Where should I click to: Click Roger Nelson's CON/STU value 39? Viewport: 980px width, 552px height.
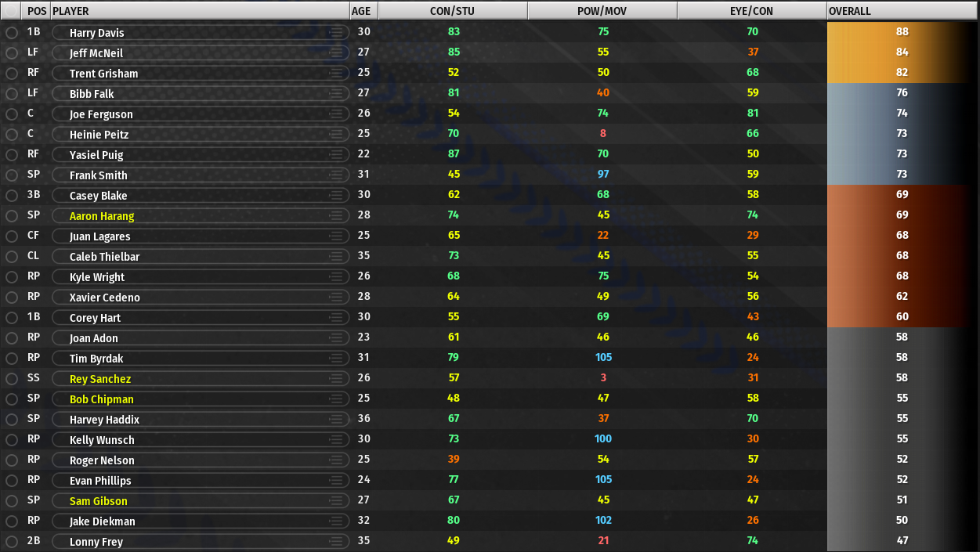pyautogui.click(x=454, y=460)
